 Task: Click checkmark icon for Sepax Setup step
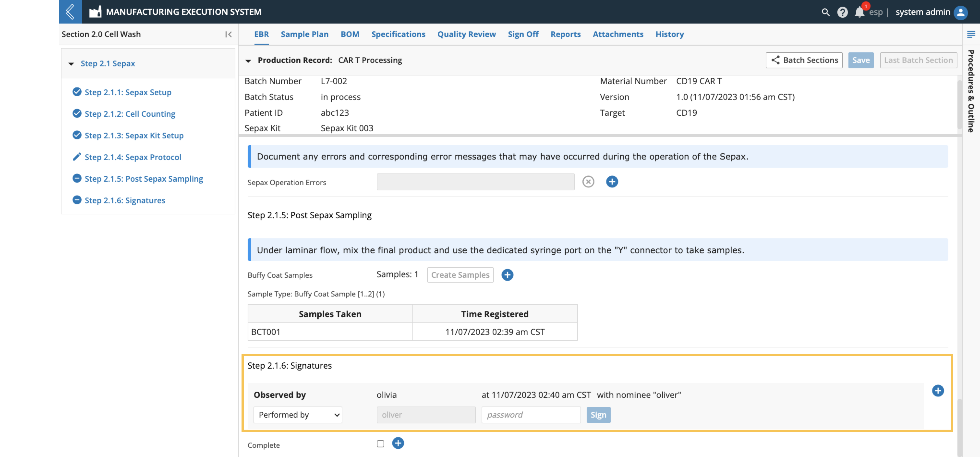[x=77, y=92]
